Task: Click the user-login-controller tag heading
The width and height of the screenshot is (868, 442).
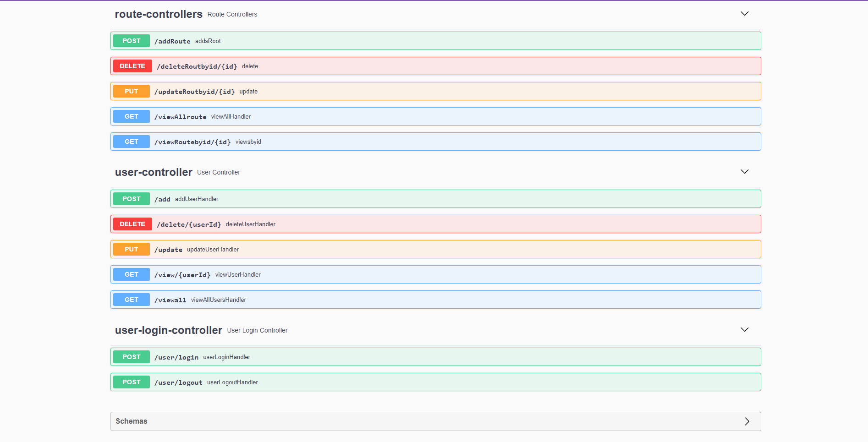Action: click(169, 330)
